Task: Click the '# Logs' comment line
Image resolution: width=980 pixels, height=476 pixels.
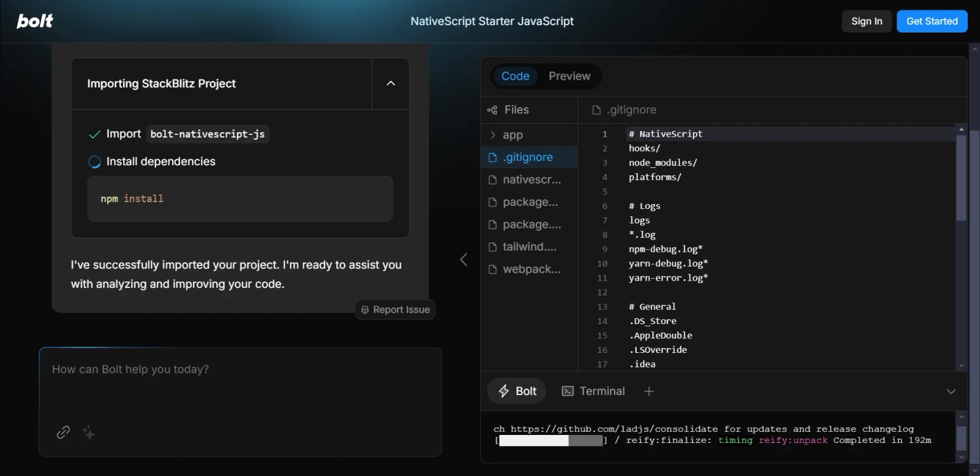Action: tap(644, 206)
